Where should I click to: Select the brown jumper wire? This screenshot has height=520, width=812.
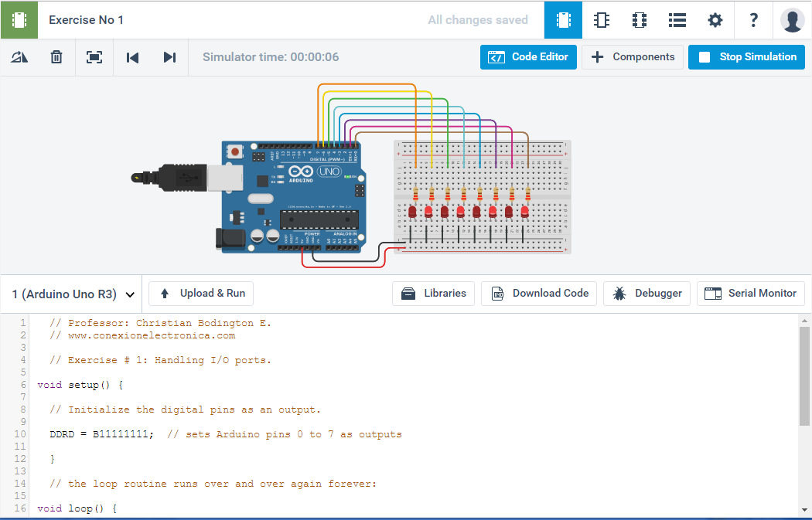442,132
